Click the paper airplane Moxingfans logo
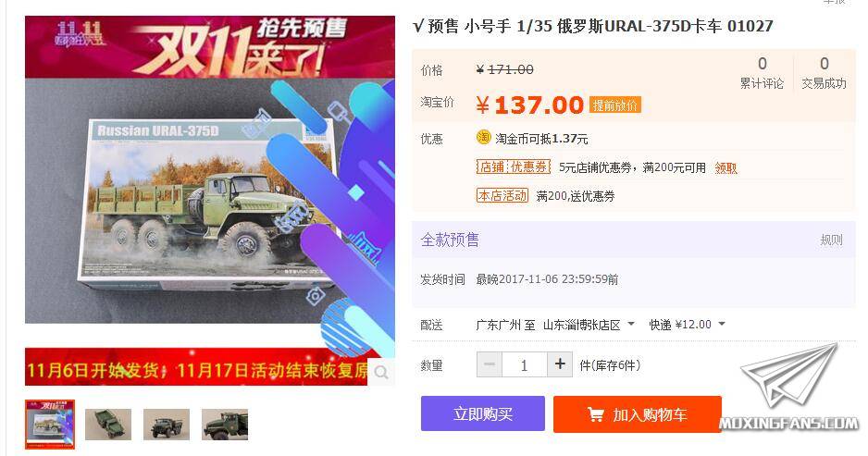This screenshot has height=456, width=868. coord(789,389)
